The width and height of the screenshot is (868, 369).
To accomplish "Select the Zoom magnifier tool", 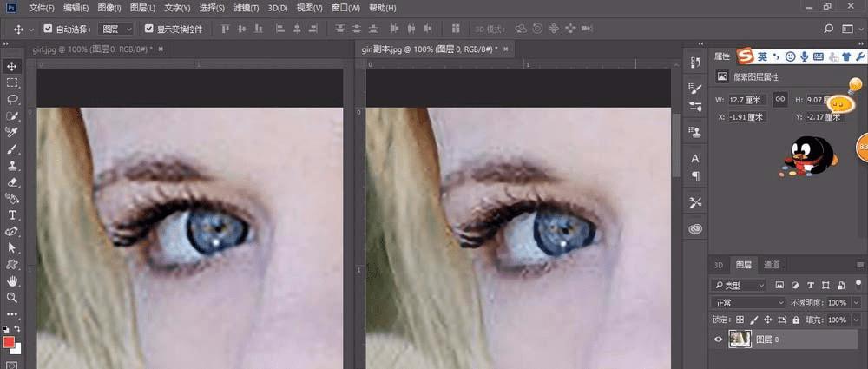I will (x=11, y=298).
